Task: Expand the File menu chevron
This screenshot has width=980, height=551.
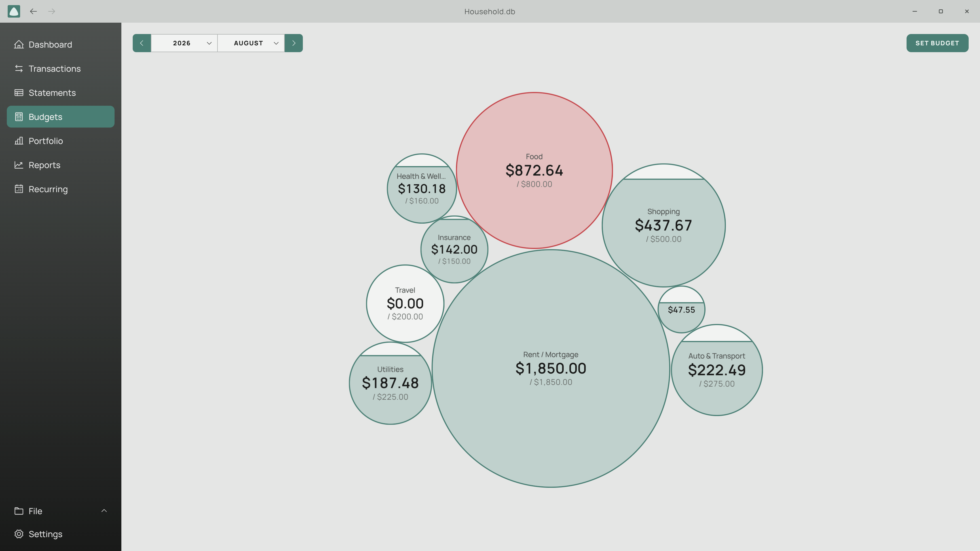Action: (104, 511)
